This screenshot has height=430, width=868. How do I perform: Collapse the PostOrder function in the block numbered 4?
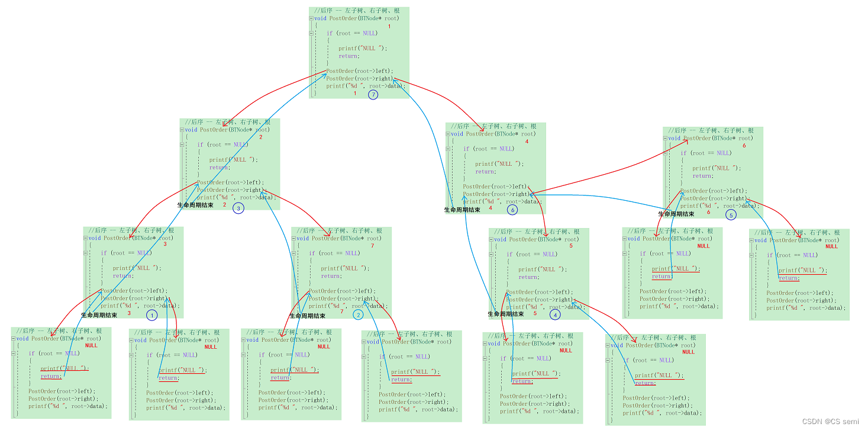(448, 134)
